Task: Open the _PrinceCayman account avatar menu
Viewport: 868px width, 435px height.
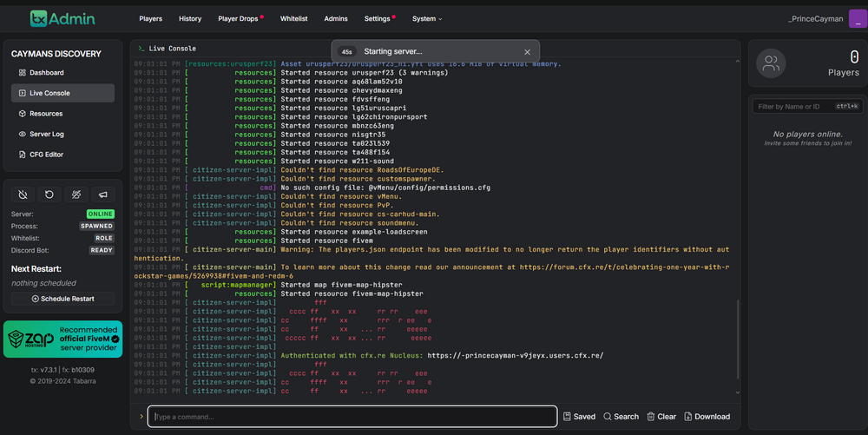Action: (x=858, y=18)
